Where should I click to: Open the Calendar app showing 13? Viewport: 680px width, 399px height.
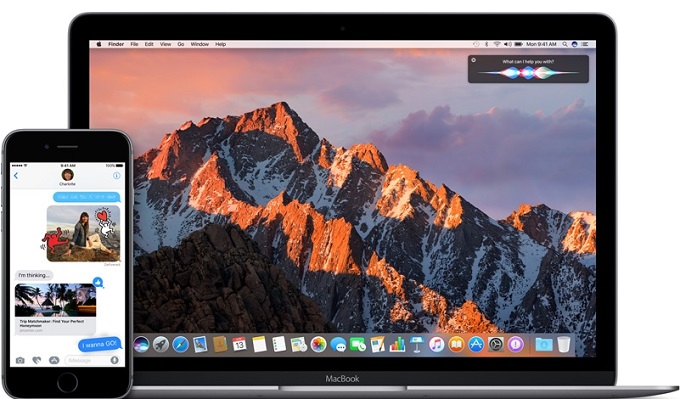(239, 344)
